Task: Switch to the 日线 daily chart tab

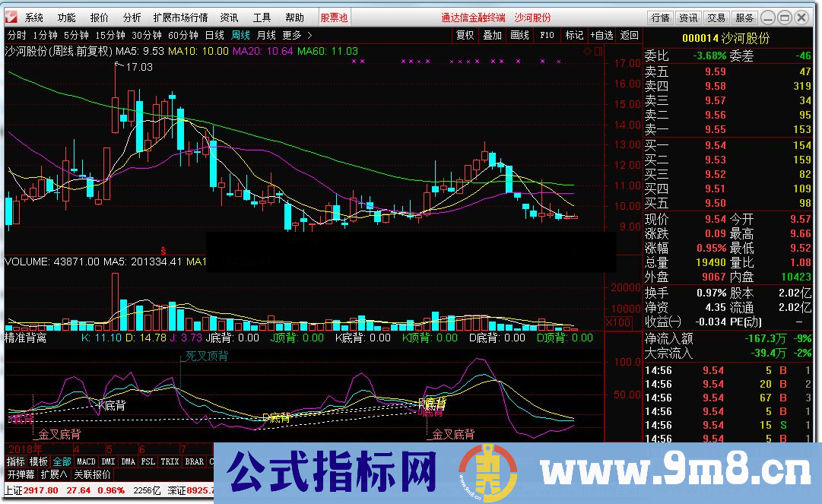Action: (214, 34)
